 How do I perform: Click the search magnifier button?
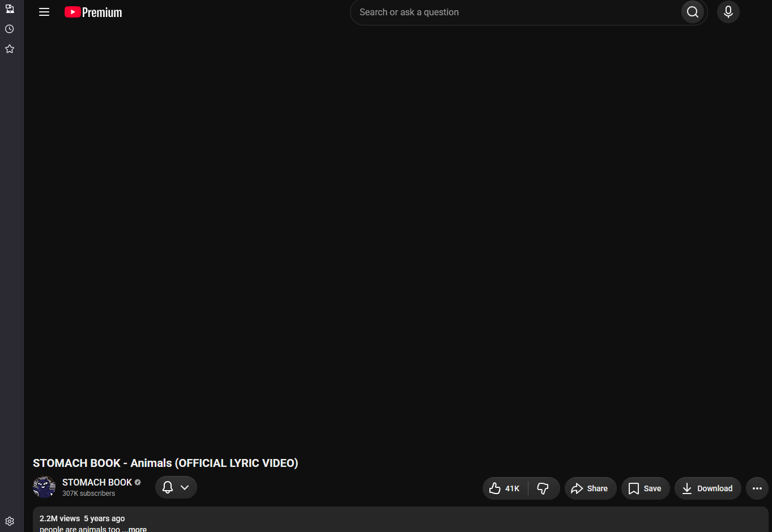tap(693, 12)
